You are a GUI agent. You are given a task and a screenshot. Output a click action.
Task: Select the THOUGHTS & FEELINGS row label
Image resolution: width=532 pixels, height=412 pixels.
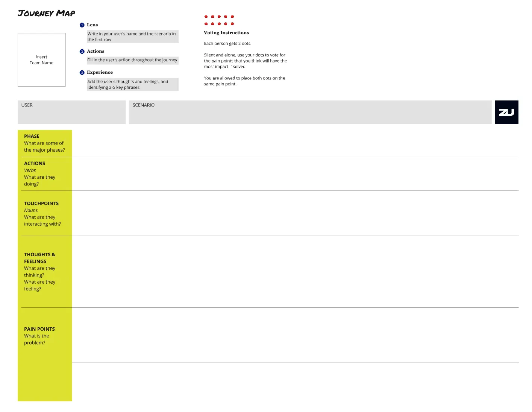[39, 258]
